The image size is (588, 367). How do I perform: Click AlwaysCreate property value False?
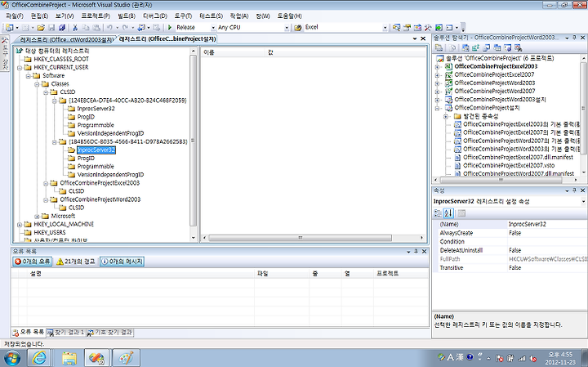coord(547,233)
